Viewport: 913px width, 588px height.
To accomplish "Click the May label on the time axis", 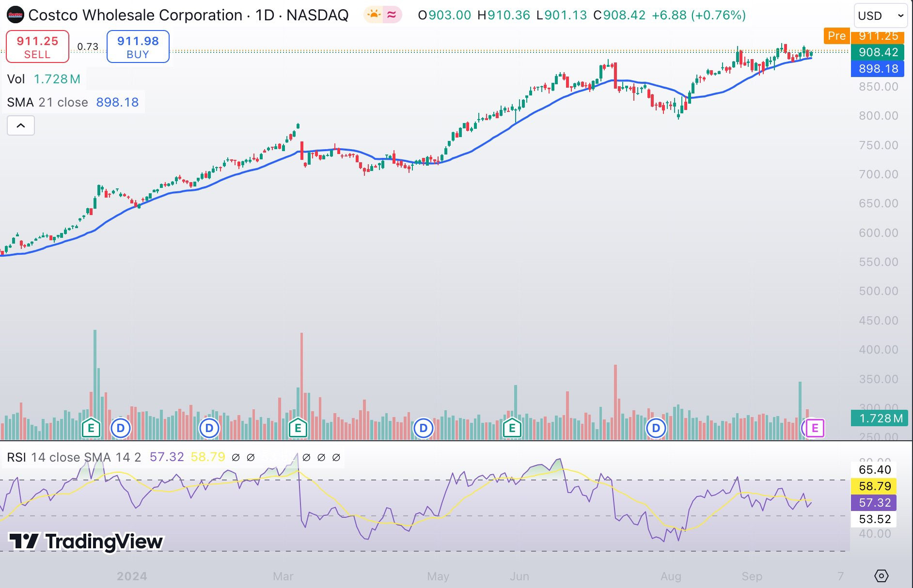I will (438, 576).
